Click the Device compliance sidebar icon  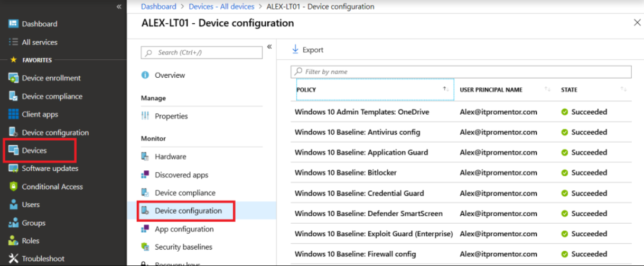click(x=14, y=96)
